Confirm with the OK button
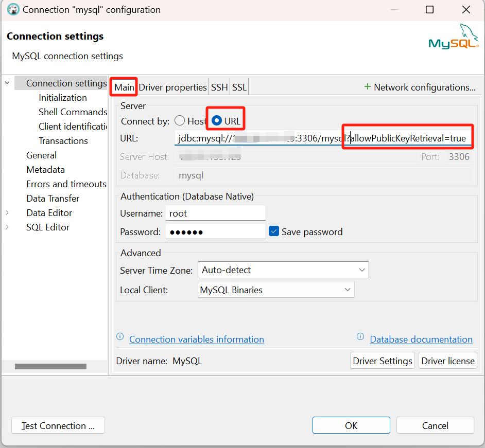 pyautogui.click(x=351, y=425)
